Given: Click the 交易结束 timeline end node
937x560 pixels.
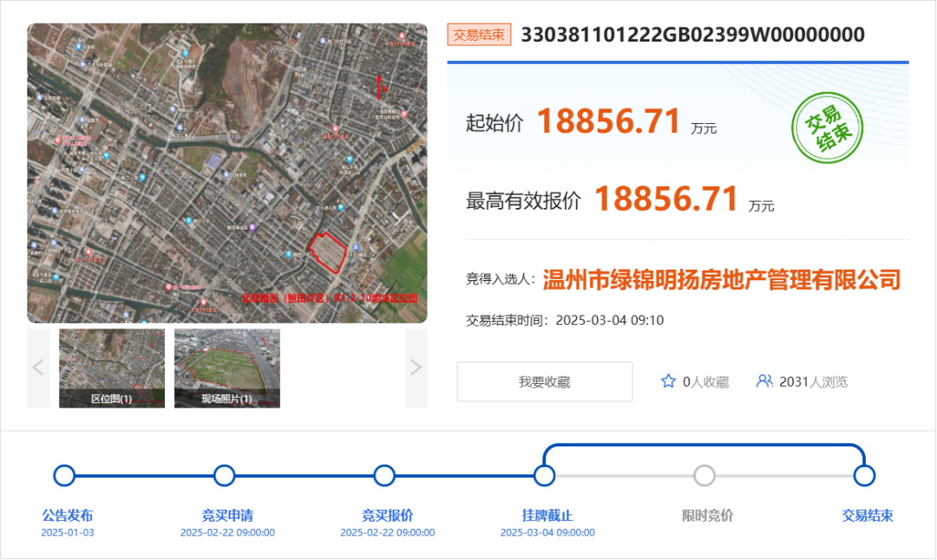Looking at the screenshot, I should (864, 476).
